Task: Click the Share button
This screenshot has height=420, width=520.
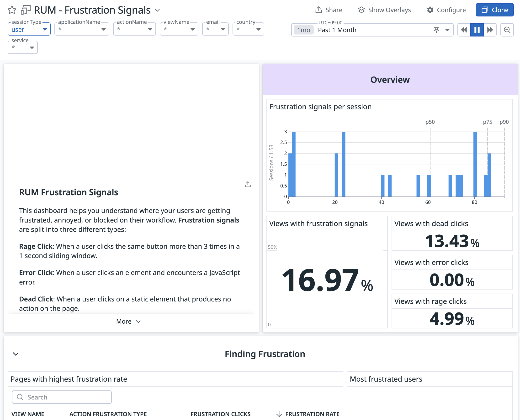Action: point(329,10)
